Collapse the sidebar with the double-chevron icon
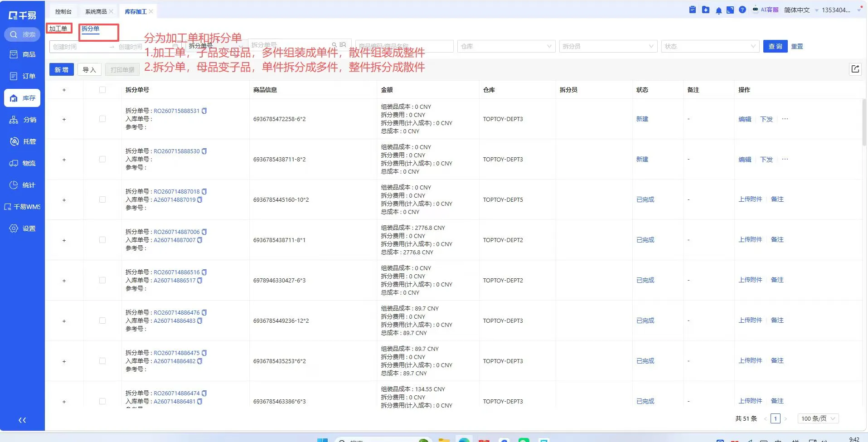The height and width of the screenshot is (442, 868). pyautogui.click(x=22, y=420)
